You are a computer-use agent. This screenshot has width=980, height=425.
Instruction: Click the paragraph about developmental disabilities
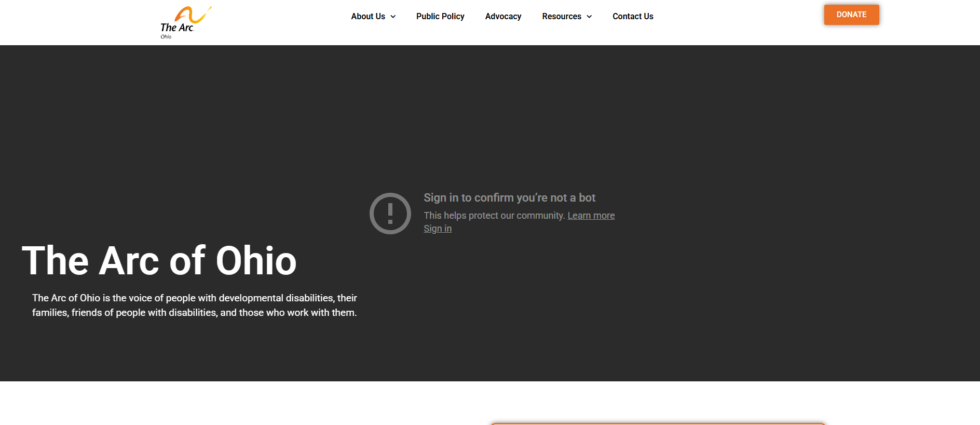click(195, 306)
